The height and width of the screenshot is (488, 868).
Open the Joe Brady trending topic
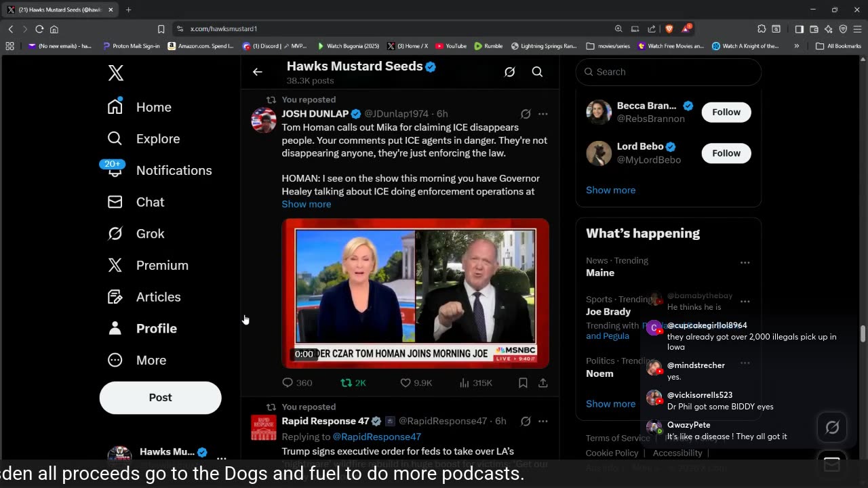pyautogui.click(x=608, y=312)
